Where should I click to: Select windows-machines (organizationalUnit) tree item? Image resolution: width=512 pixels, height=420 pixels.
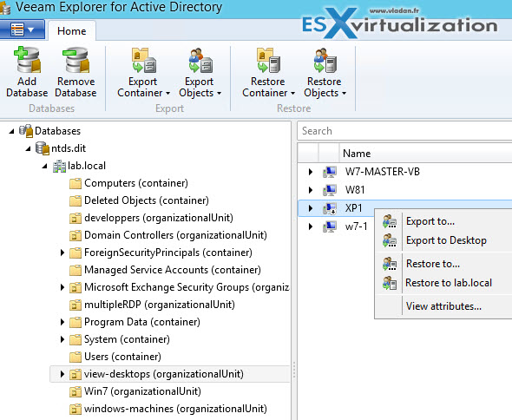click(x=175, y=409)
